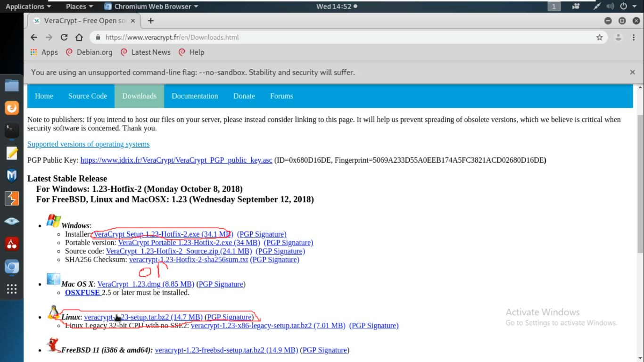Viewport: 644px width, 362px height.
Task: Show all applications grid
Action: [x=12, y=289]
